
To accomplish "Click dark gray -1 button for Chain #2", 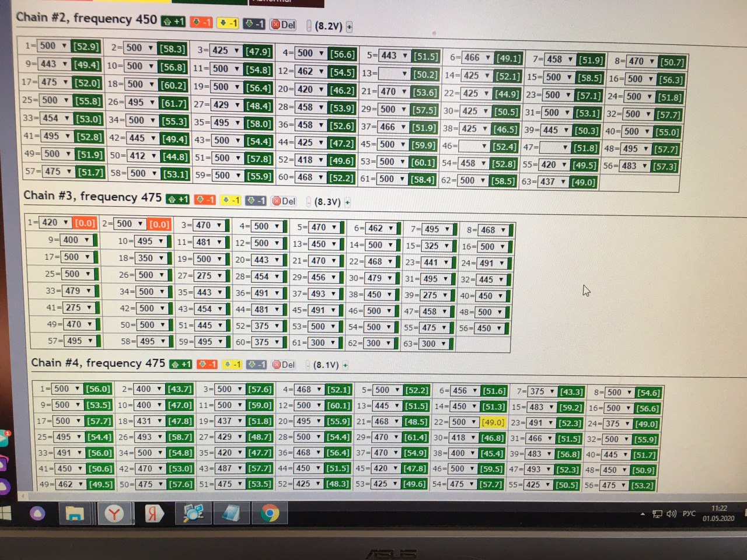I will (x=254, y=24).
